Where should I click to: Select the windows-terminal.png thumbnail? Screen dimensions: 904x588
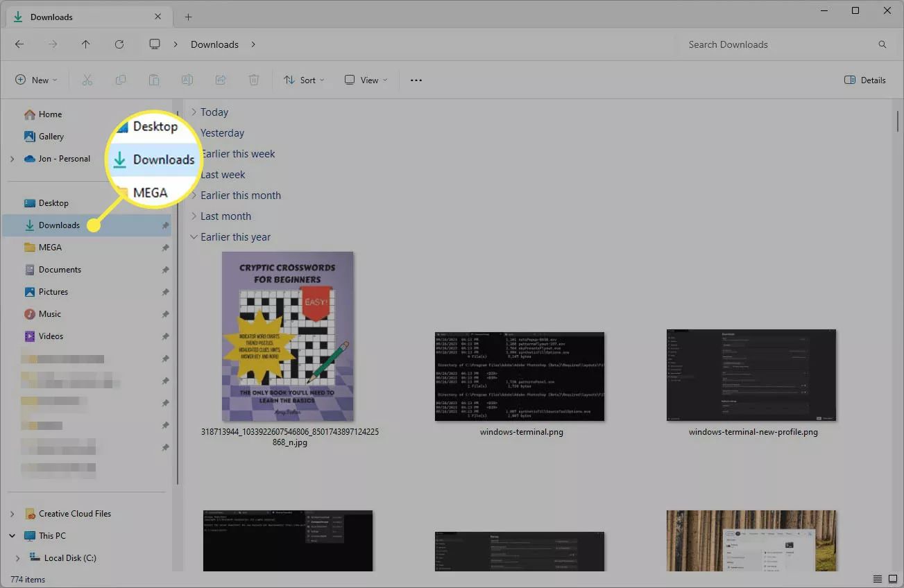click(x=520, y=376)
